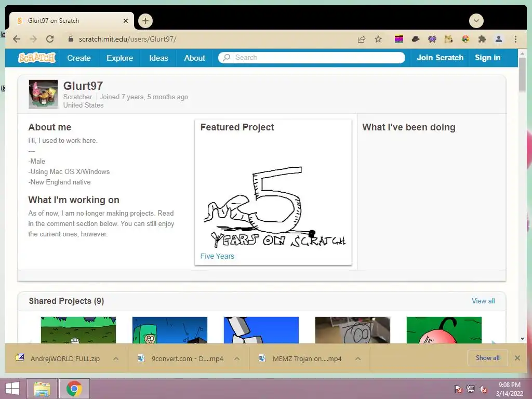Click the lock icon in address bar
This screenshot has height=399, width=532.
pyautogui.click(x=70, y=39)
